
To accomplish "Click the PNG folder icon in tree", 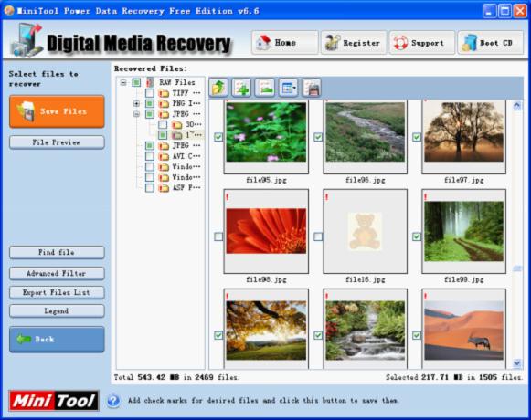I will 164,103.
